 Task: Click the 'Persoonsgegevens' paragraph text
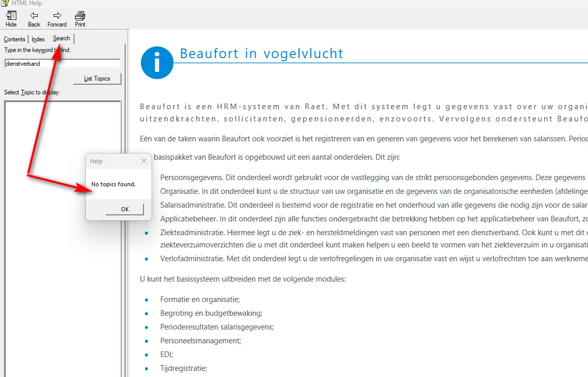[x=374, y=178]
